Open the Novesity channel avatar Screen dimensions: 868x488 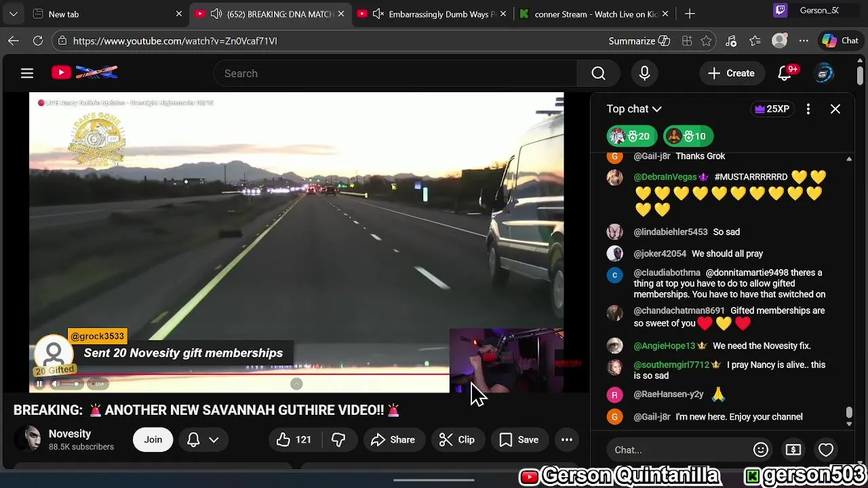pyautogui.click(x=28, y=439)
